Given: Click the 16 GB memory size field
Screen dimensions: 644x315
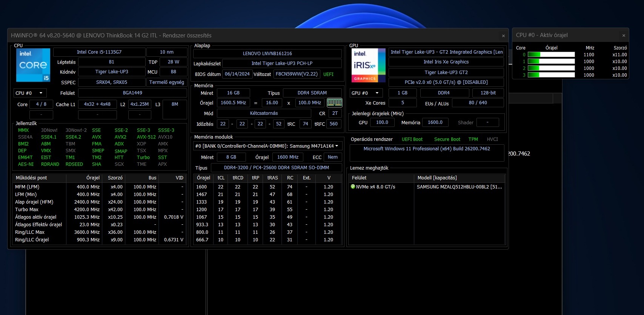Looking at the screenshot, I should coord(233,93).
